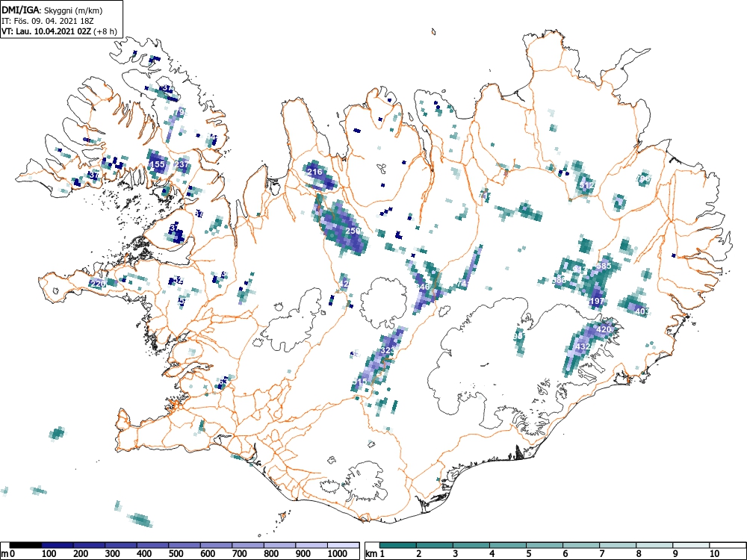Image resolution: width=747 pixels, height=560 pixels.
Task: Click the km legend label '10'
Action: [714, 553]
